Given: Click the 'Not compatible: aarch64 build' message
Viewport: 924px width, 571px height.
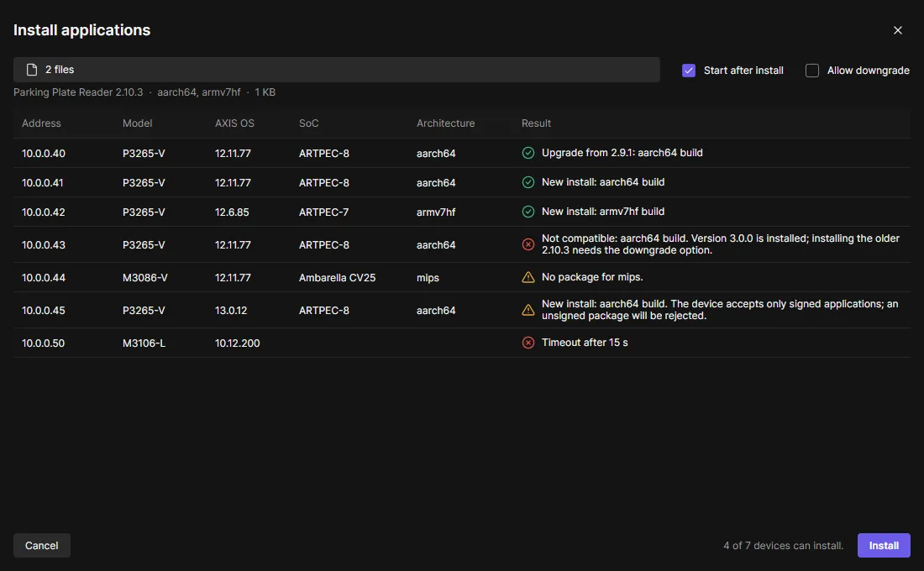Looking at the screenshot, I should pyautogui.click(x=721, y=244).
